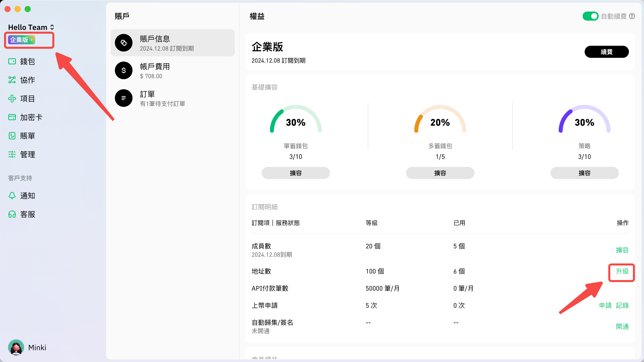
Task: Open the management (管理) sliders icon
Action: pos(12,154)
